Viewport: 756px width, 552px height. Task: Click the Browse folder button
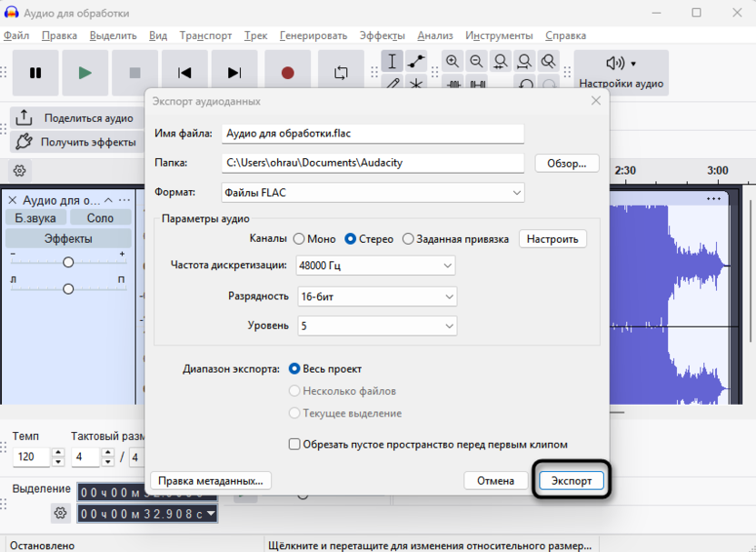click(567, 164)
